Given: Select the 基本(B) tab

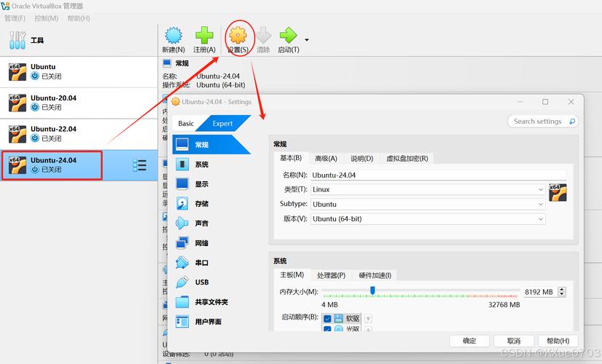Looking at the screenshot, I should click(x=291, y=158).
